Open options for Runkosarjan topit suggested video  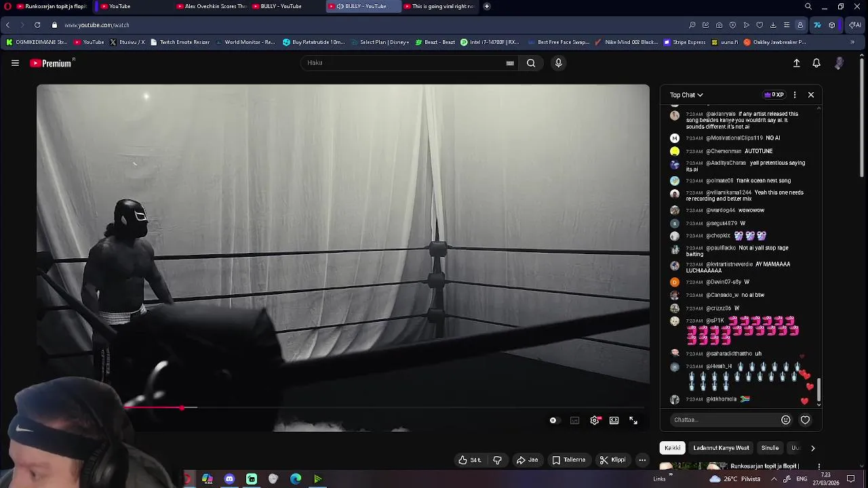(819, 467)
